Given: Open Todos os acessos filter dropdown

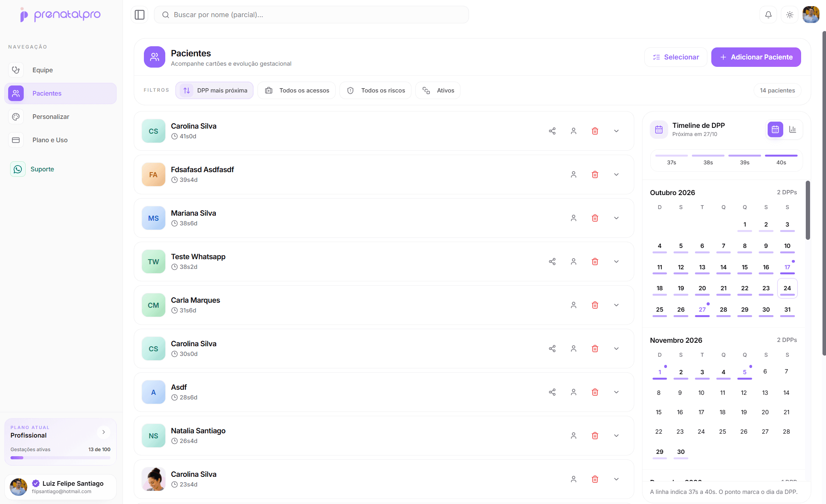Looking at the screenshot, I should click(297, 91).
